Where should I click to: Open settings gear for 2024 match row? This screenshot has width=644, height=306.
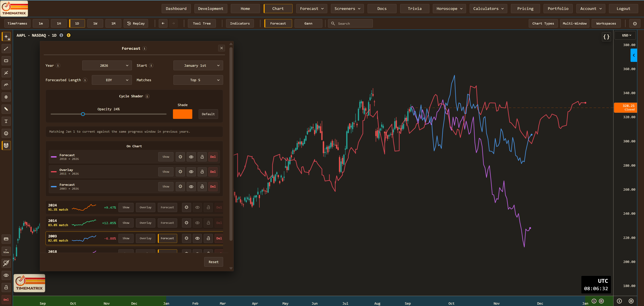tap(187, 207)
